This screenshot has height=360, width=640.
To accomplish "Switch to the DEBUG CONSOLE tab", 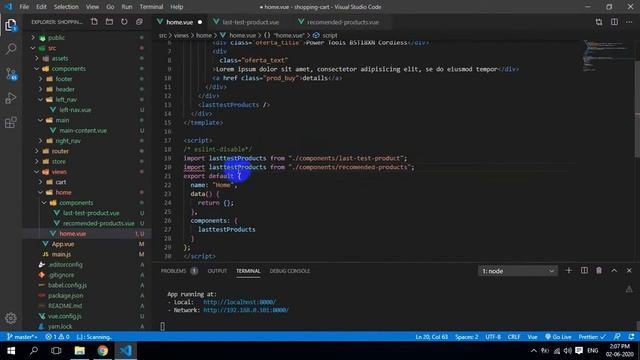I will [290, 271].
